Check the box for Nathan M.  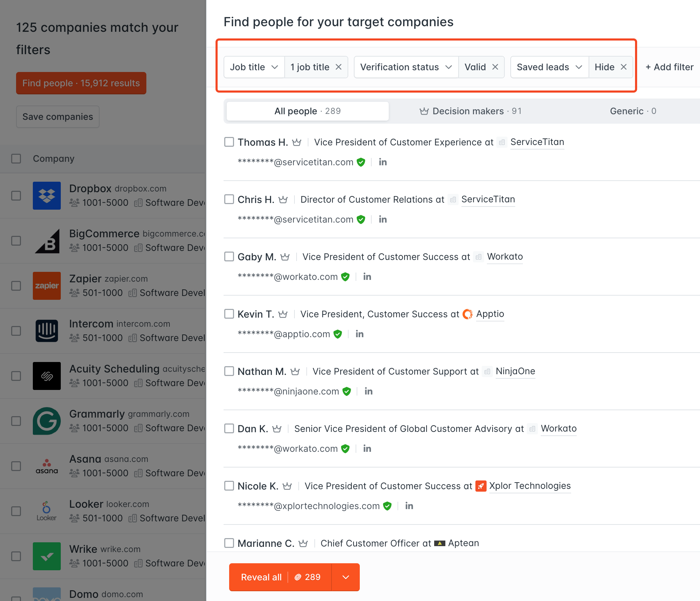pos(229,371)
